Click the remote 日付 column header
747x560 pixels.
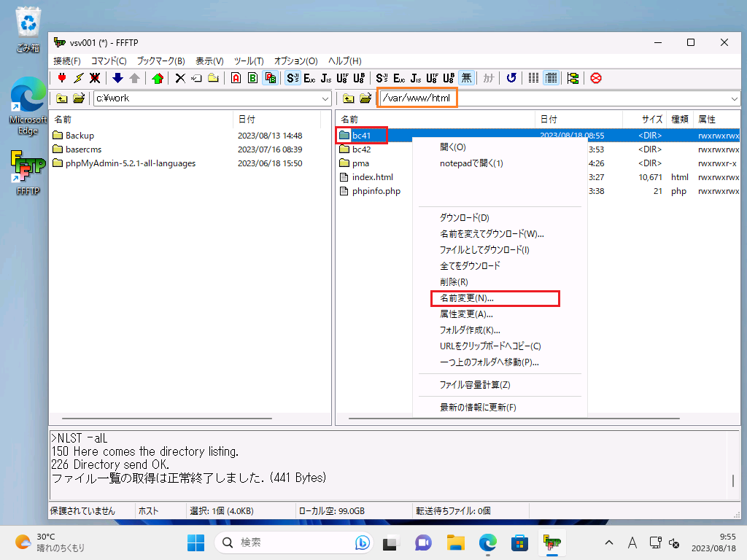(x=549, y=119)
